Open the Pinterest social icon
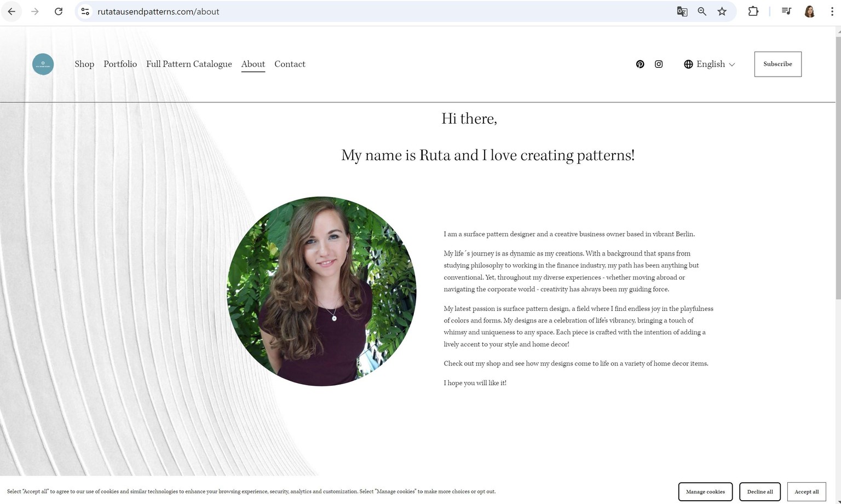 (640, 64)
